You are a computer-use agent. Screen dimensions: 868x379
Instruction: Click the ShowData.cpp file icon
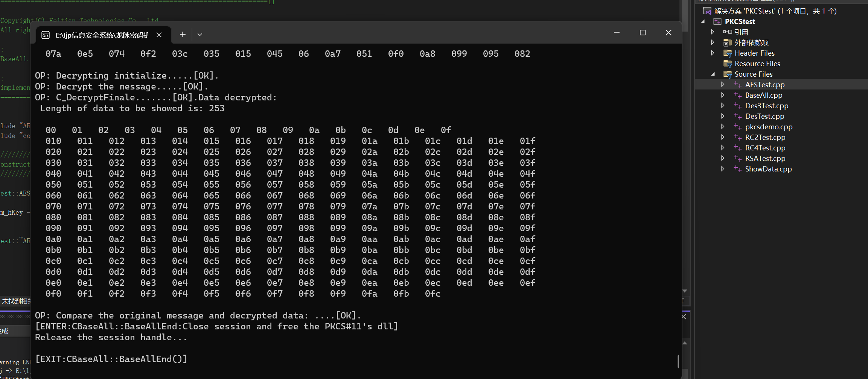pos(738,169)
